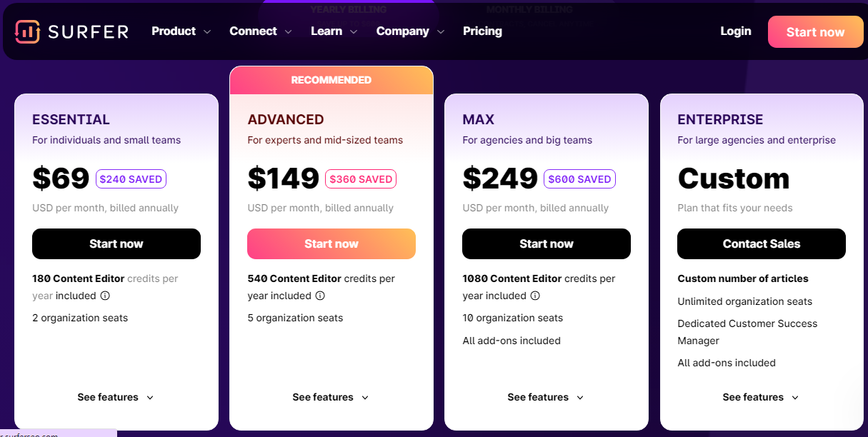Image resolution: width=868 pixels, height=437 pixels.
Task: Open the Company dropdown menu
Action: tap(410, 31)
